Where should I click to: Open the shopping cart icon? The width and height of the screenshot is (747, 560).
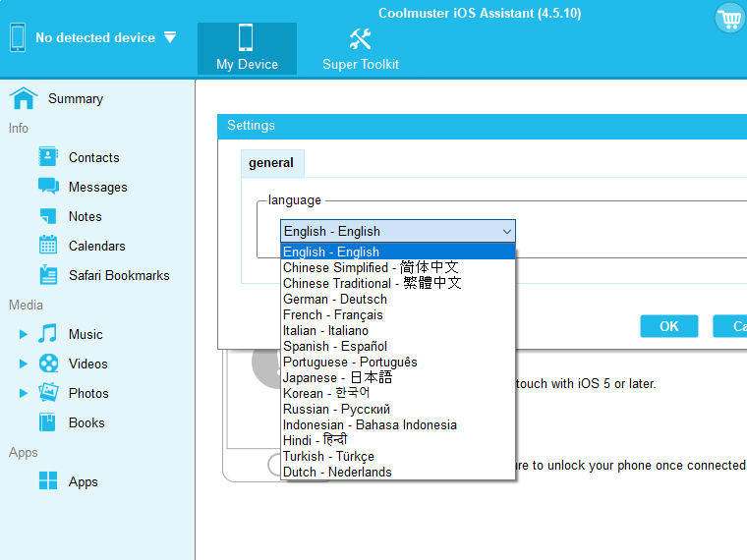tap(730, 18)
